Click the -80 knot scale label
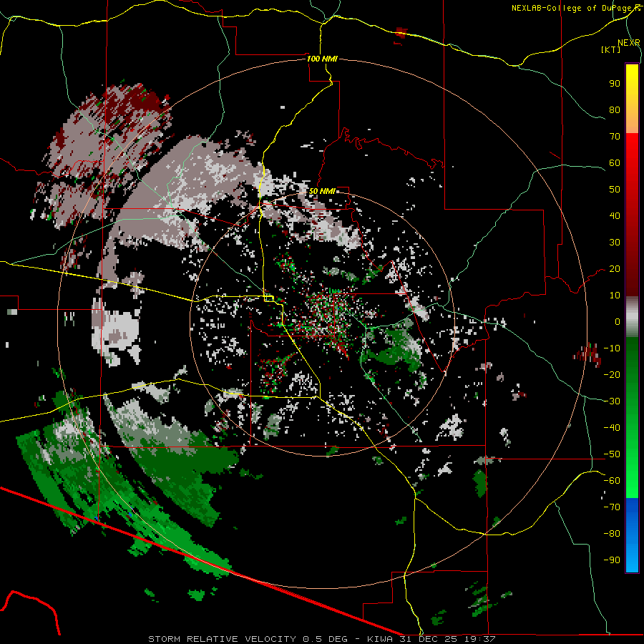644x644 pixels. tap(612, 534)
